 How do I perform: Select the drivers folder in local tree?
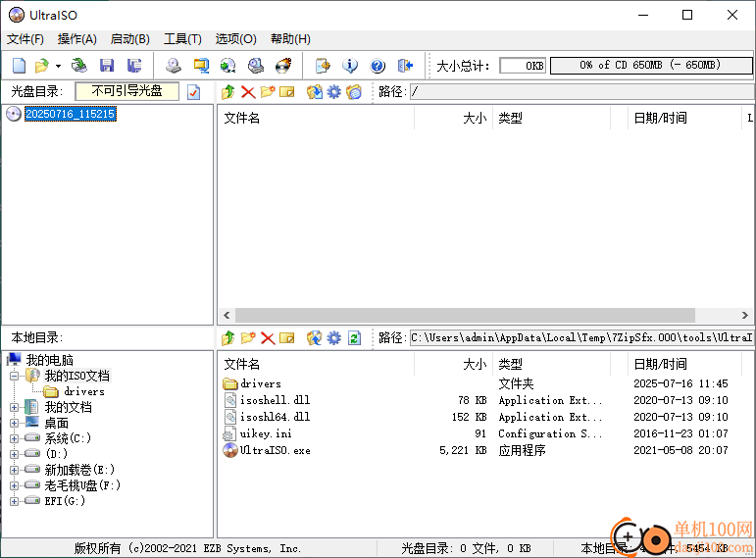(x=84, y=391)
